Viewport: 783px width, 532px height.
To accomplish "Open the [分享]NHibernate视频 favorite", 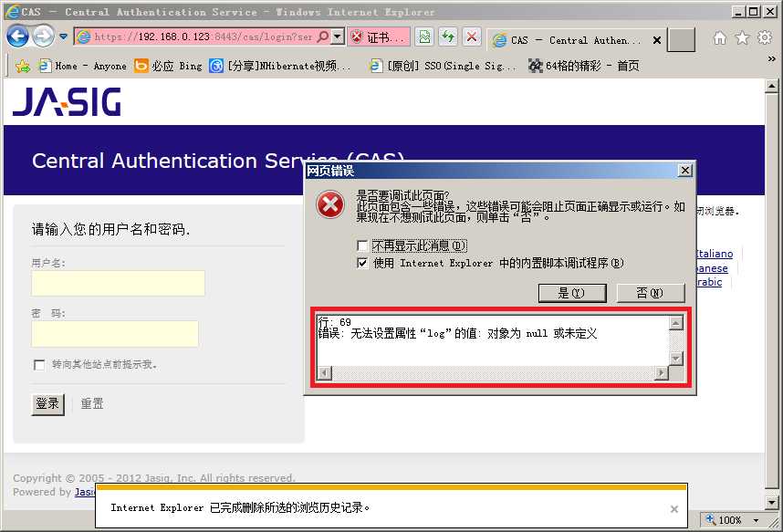I will click(280, 66).
